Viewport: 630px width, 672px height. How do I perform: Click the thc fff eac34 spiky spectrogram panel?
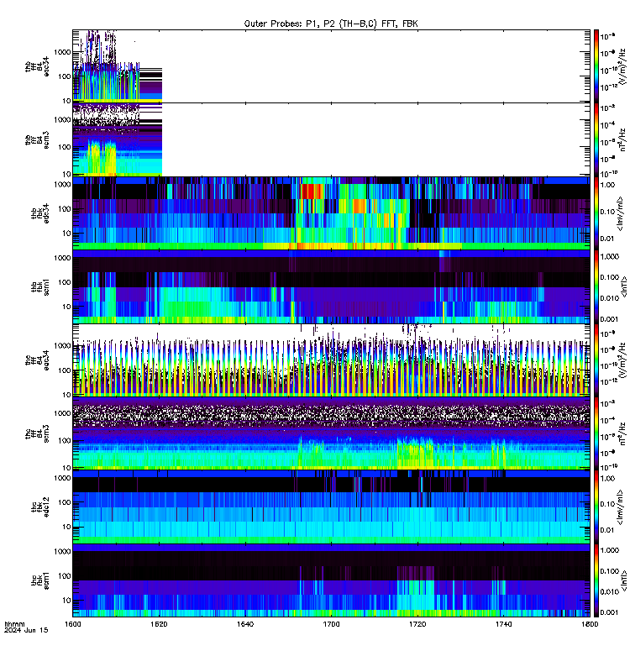[x=331, y=360]
